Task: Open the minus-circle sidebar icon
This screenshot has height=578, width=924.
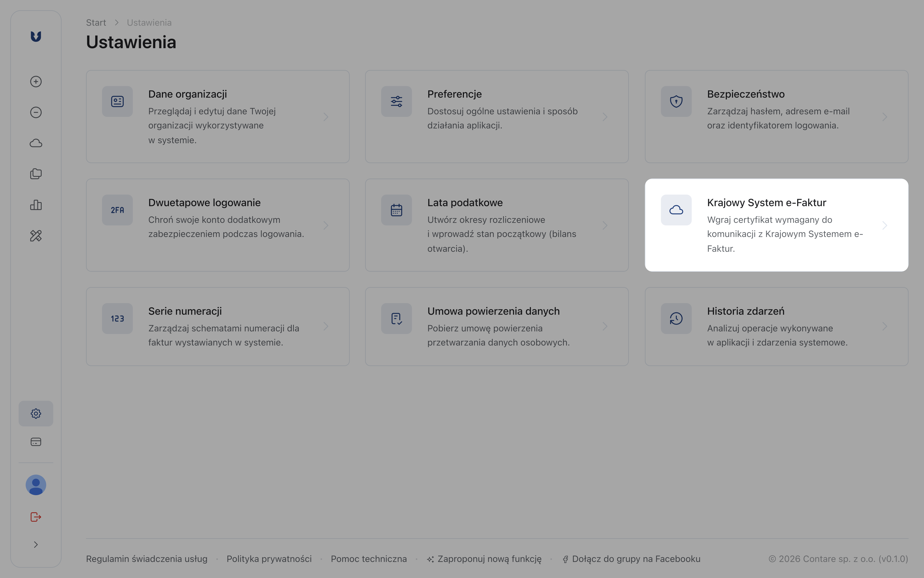Action: pyautogui.click(x=36, y=112)
